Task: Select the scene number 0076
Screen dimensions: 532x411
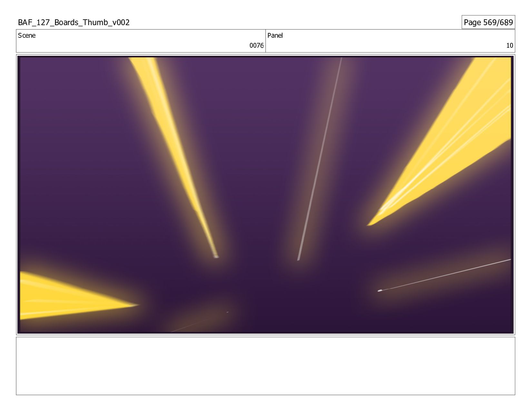Action: tap(256, 45)
